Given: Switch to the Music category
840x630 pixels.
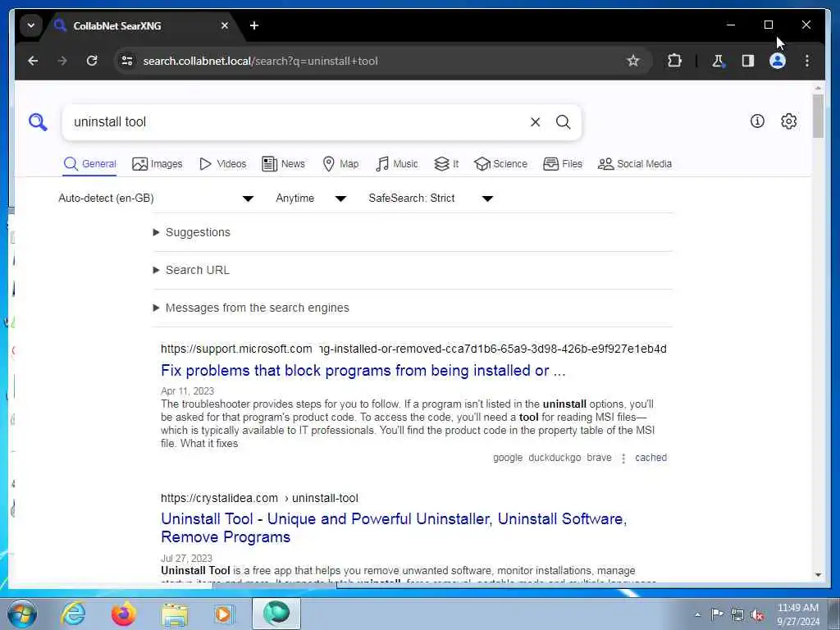Looking at the screenshot, I should click(x=397, y=164).
